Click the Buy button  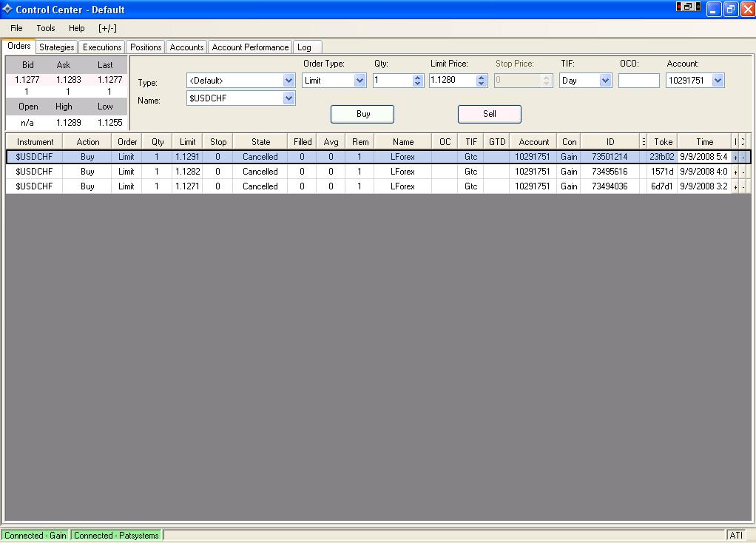tap(362, 114)
